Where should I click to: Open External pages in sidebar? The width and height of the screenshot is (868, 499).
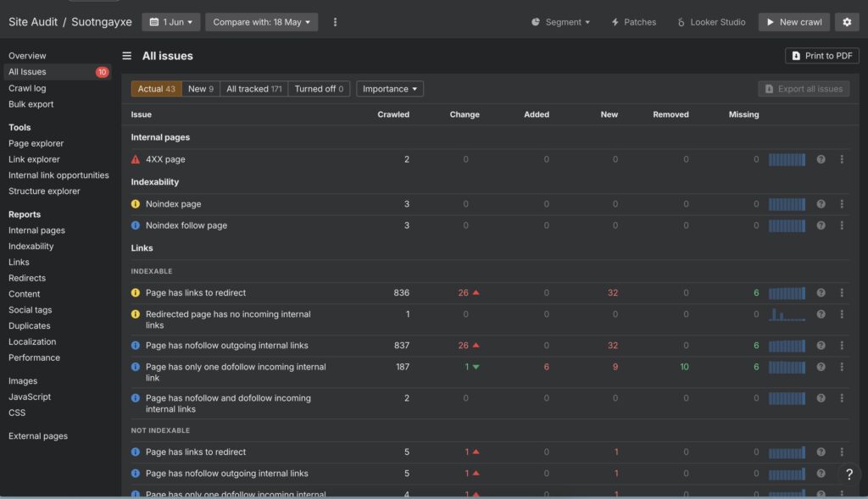point(38,436)
